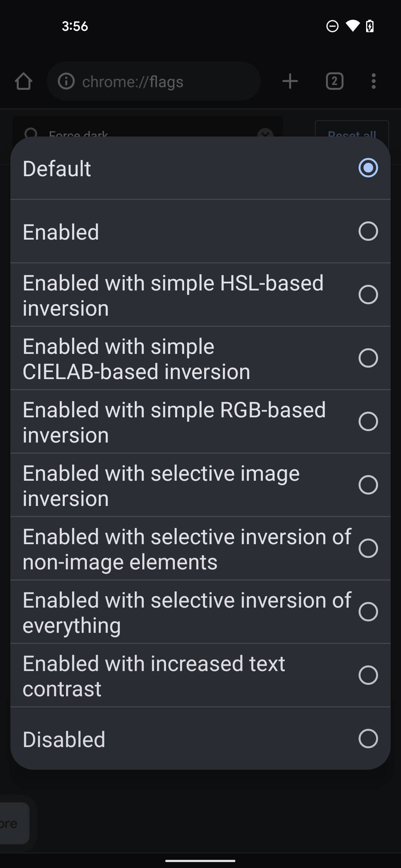
Task: Tap the battery charging status icon
Action: 370,26
